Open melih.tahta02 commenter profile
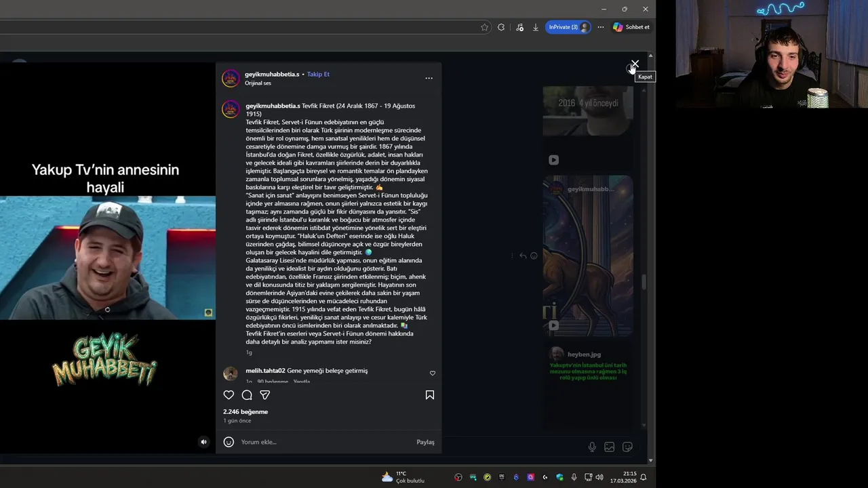 265,371
